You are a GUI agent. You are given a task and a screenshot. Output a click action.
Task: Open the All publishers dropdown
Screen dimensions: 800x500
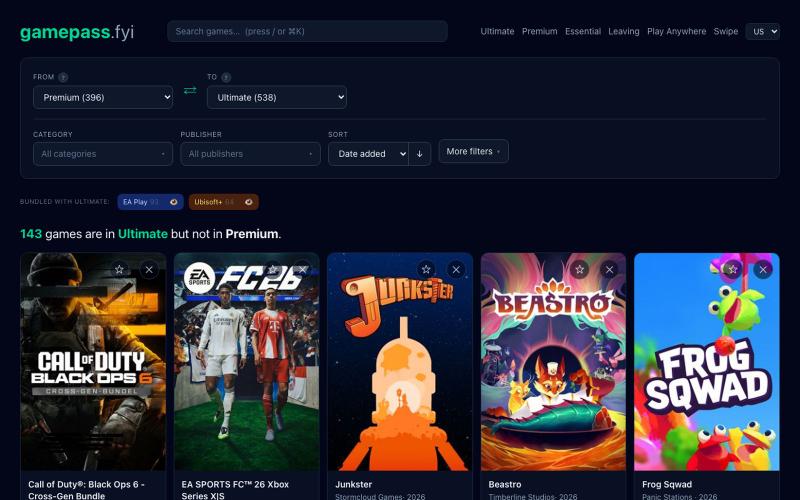pos(251,154)
